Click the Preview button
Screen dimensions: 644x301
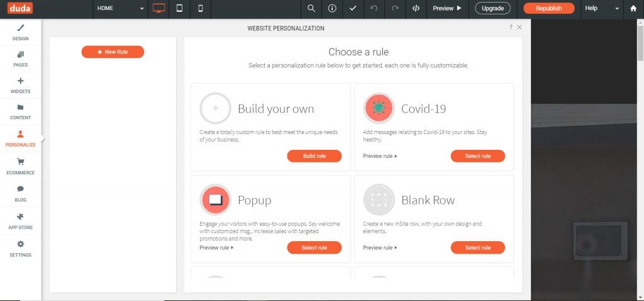[x=447, y=8]
